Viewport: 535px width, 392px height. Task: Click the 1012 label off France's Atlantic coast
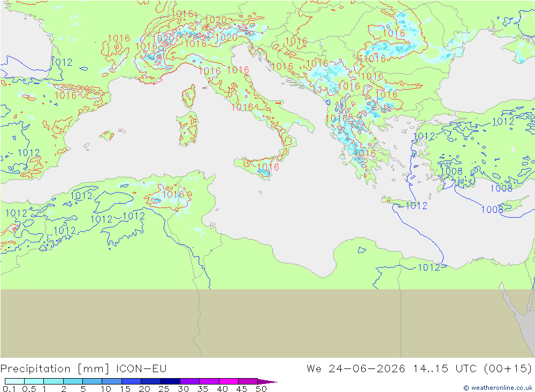coord(62,62)
